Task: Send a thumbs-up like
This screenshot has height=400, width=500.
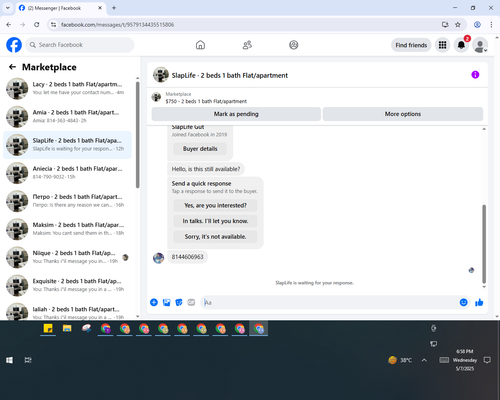Action: (x=479, y=302)
